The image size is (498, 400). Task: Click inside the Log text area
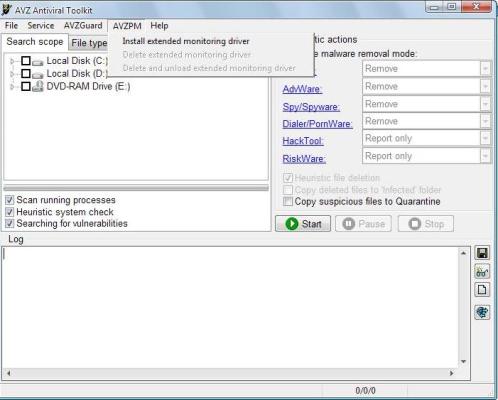tap(231, 307)
